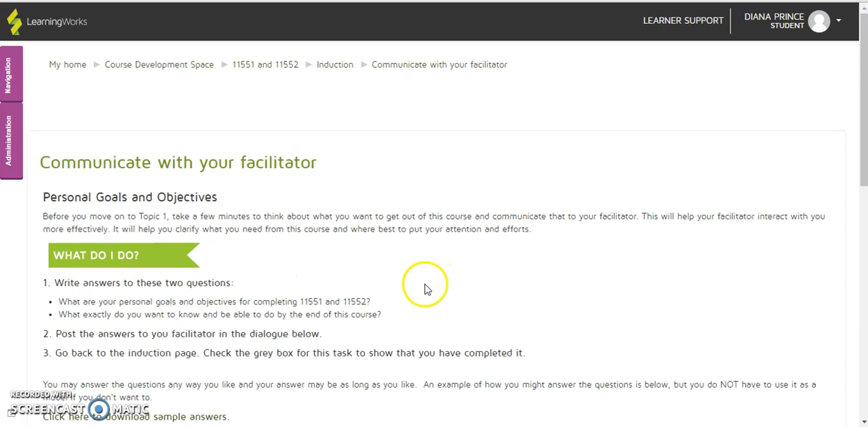The image size is (868, 427).
Task: Open the Course Development Space breadcrumb
Action: 159,65
